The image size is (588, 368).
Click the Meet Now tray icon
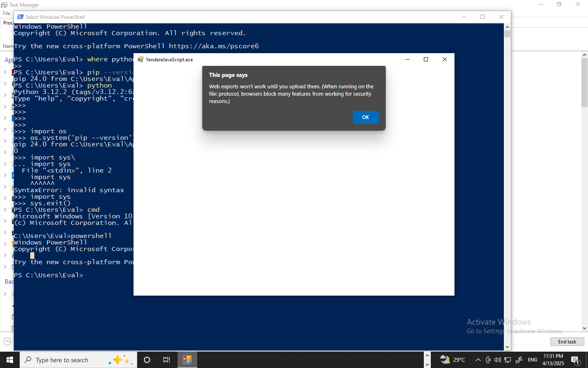pyautogui.click(x=488, y=360)
